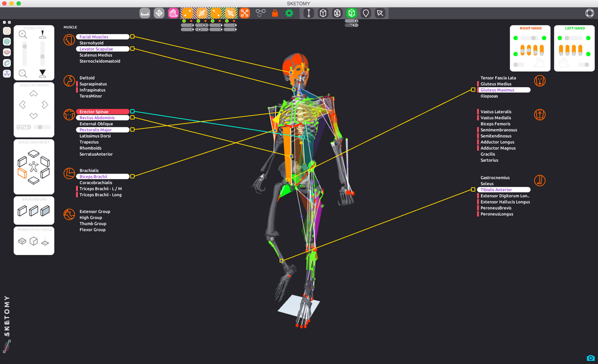The image size is (598, 364).
Task: Select the pink hand tool in toolbar
Action: [173, 13]
